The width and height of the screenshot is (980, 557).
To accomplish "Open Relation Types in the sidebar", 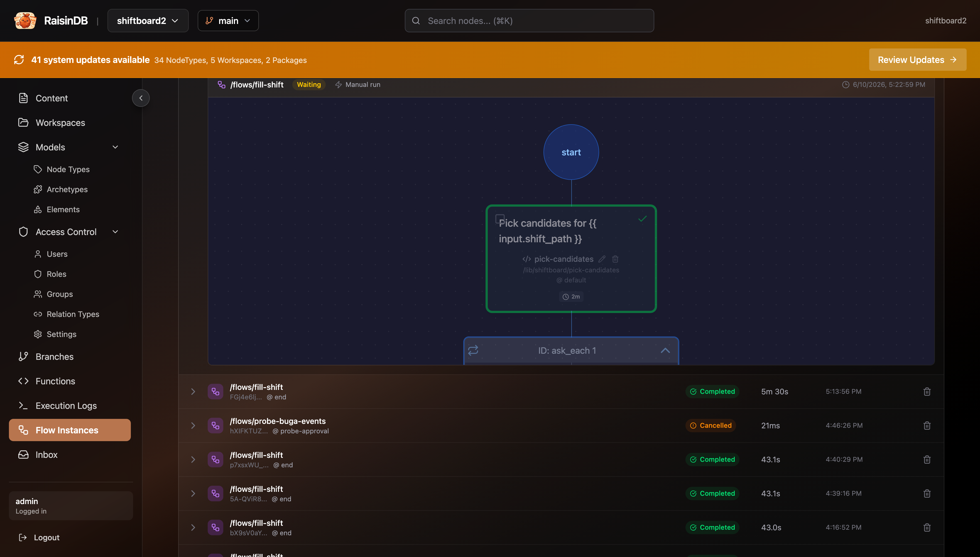I will coord(73,314).
